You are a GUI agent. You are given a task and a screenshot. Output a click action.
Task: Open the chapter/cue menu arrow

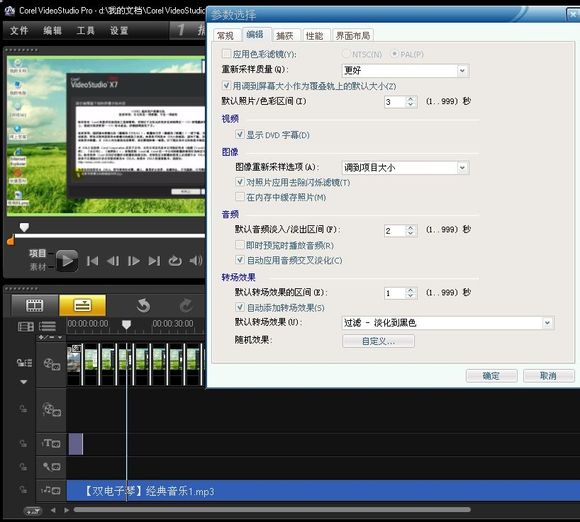click(59, 337)
